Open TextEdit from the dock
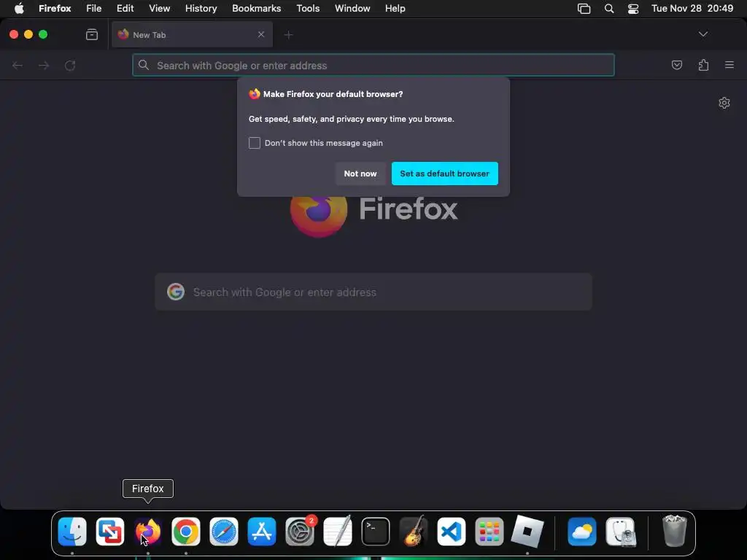The image size is (747, 560). (x=337, y=532)
